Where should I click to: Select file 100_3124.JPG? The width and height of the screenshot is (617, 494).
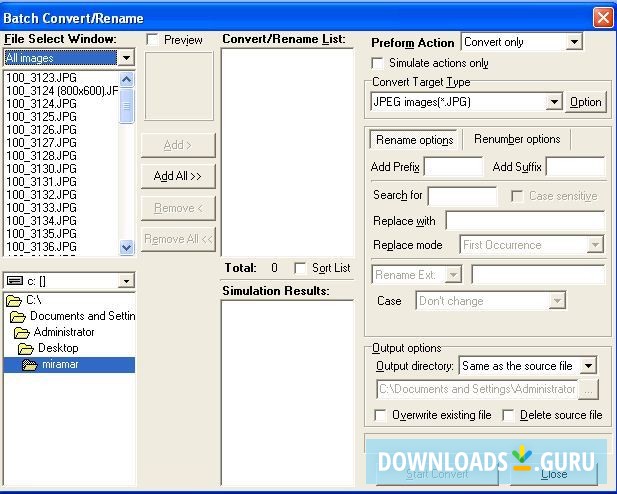(41, 104)
